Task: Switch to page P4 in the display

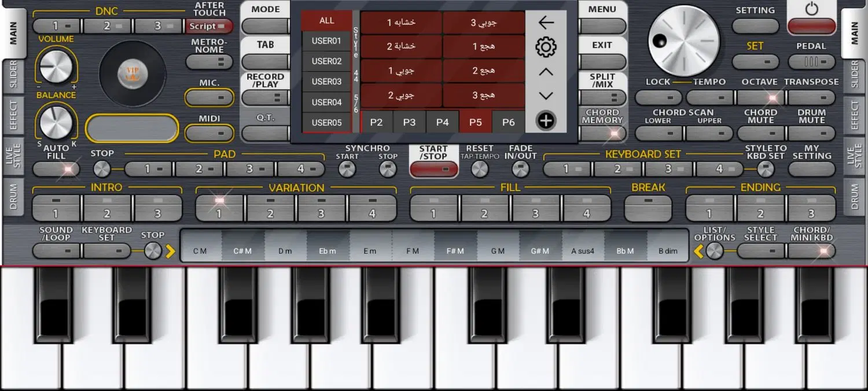Action: [x=443, y=122]
